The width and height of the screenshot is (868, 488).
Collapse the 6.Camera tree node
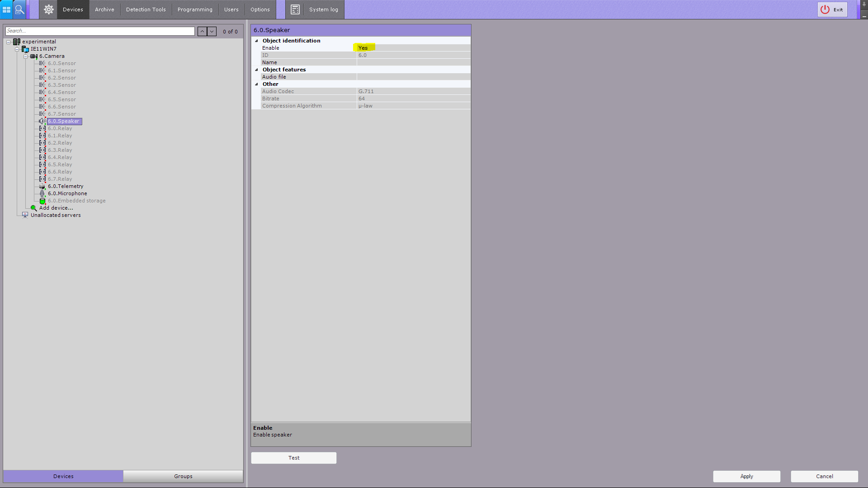[x=25, y=56]
